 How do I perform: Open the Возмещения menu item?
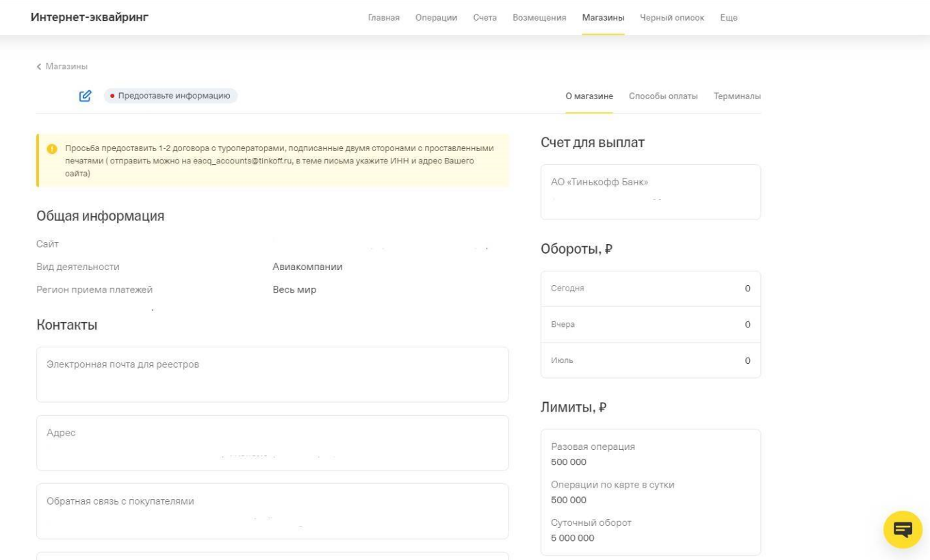539,18
